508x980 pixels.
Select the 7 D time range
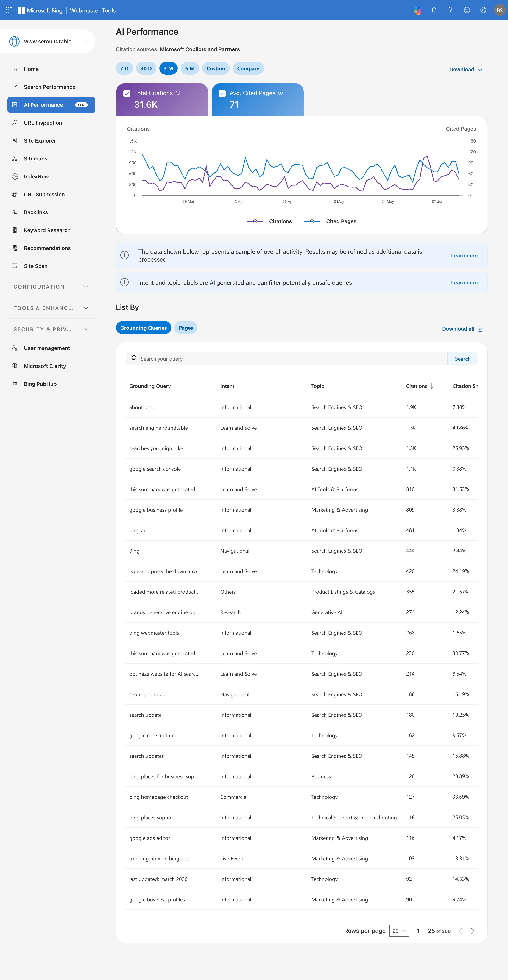pos(124,68)
